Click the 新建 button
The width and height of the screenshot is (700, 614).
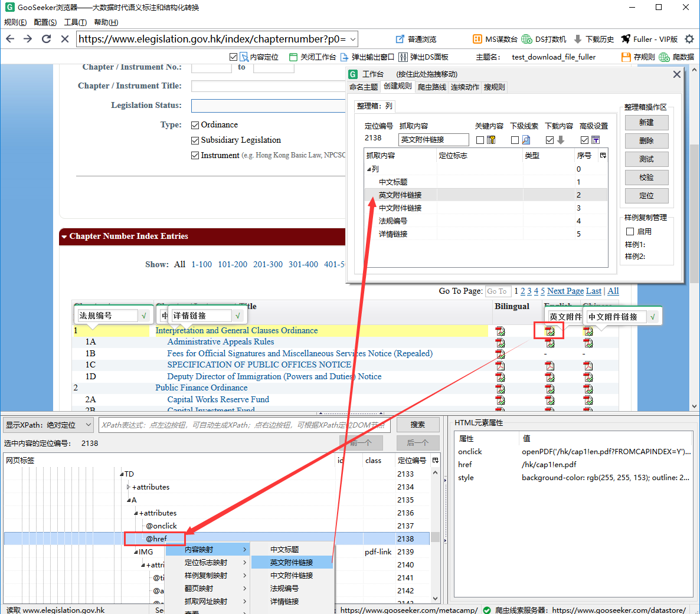tap(646, 123)
